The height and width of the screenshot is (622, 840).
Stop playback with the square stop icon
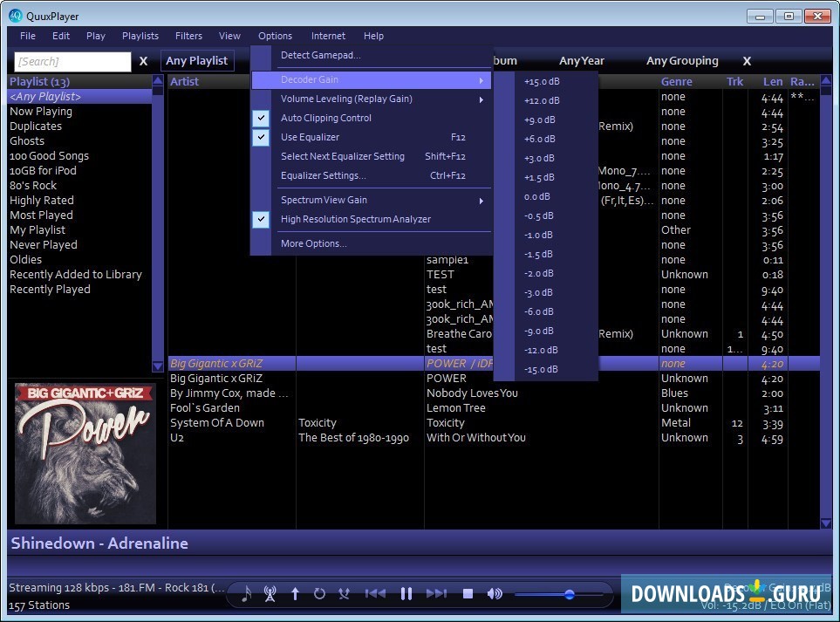coord(468,593)
